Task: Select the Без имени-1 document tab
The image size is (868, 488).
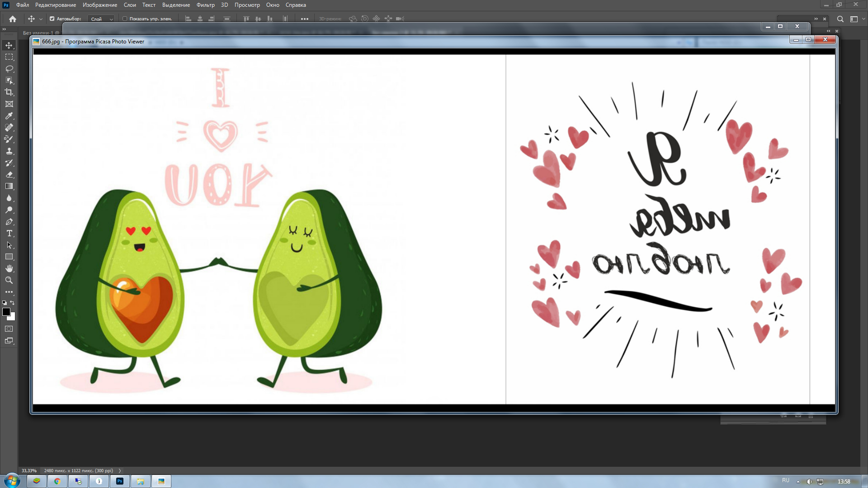Action: pos(41,33)
